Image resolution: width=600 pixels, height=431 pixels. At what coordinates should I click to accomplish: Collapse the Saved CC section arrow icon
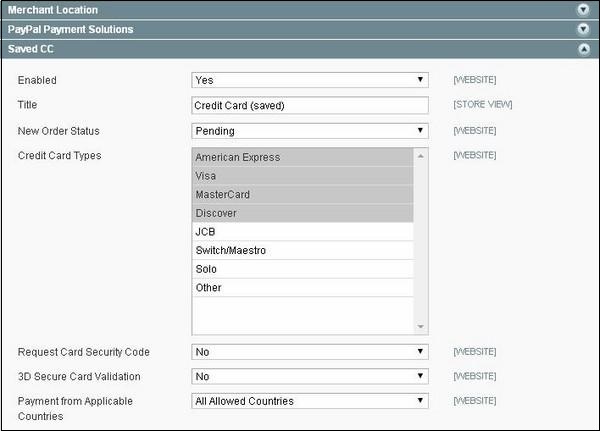tap(583, 48)
